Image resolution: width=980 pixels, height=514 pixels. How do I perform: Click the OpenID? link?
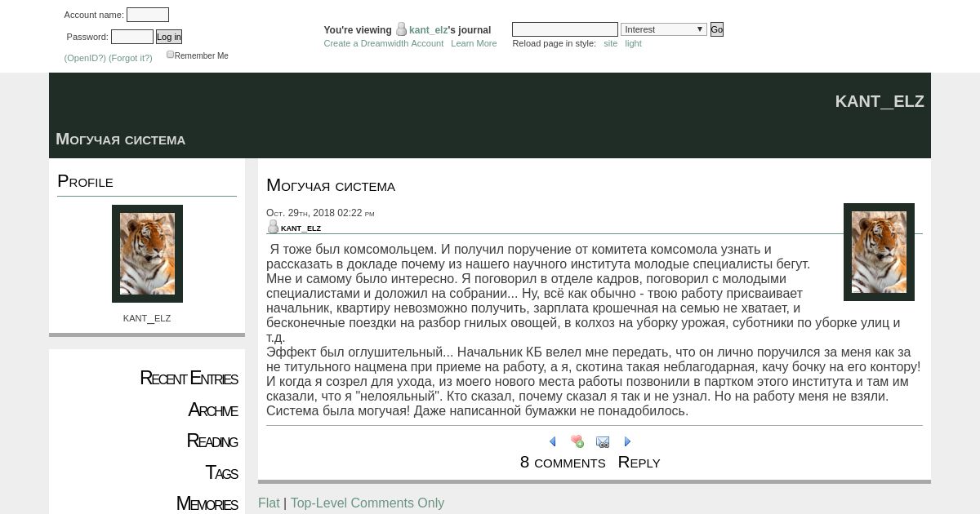(85, 58)
